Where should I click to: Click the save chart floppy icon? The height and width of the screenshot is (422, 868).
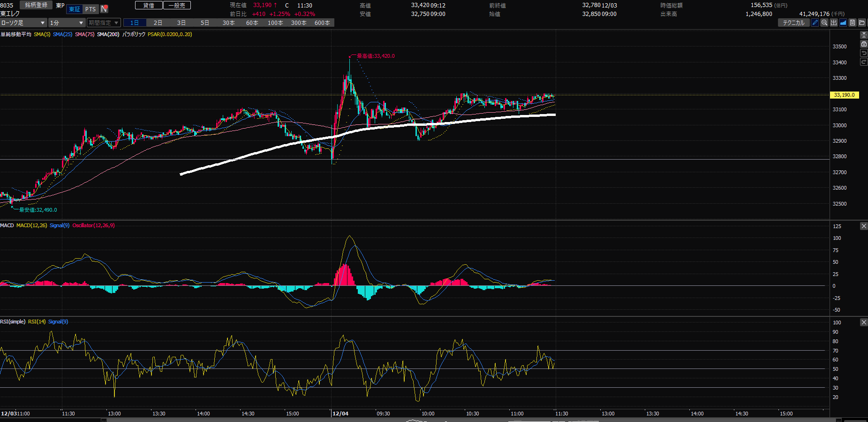point(853,23)
